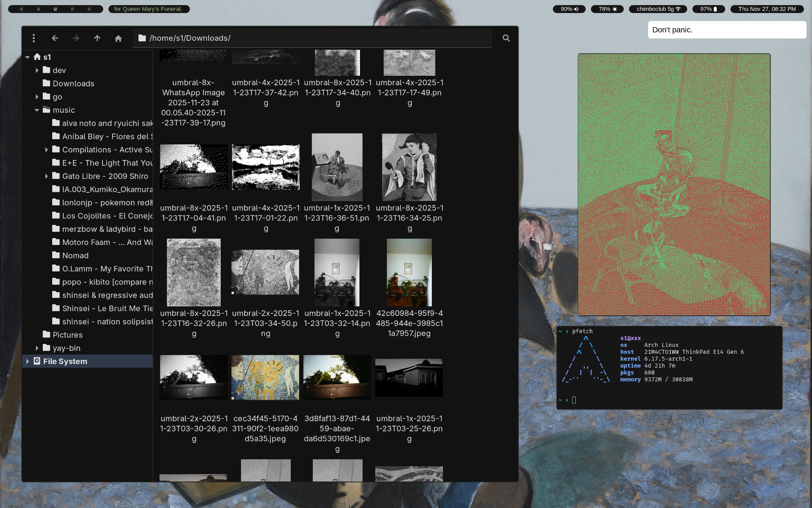This screenshot has height=508, width=812.
Task: Click the battery 97% indicator
Action: coord(708,9)
